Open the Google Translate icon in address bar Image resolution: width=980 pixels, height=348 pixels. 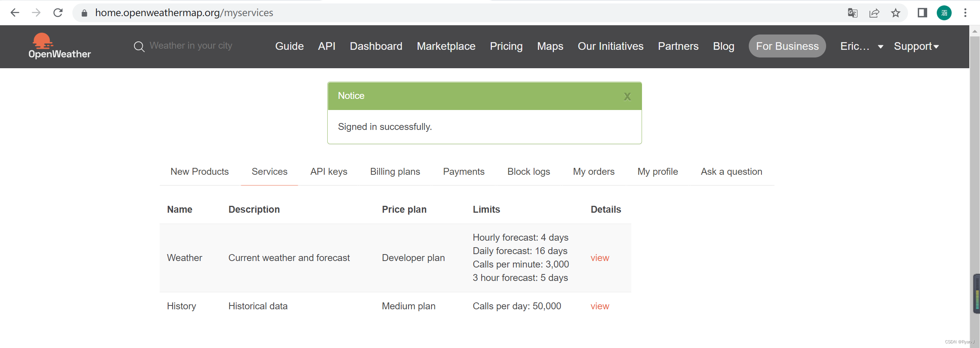(x=853, y=13)
